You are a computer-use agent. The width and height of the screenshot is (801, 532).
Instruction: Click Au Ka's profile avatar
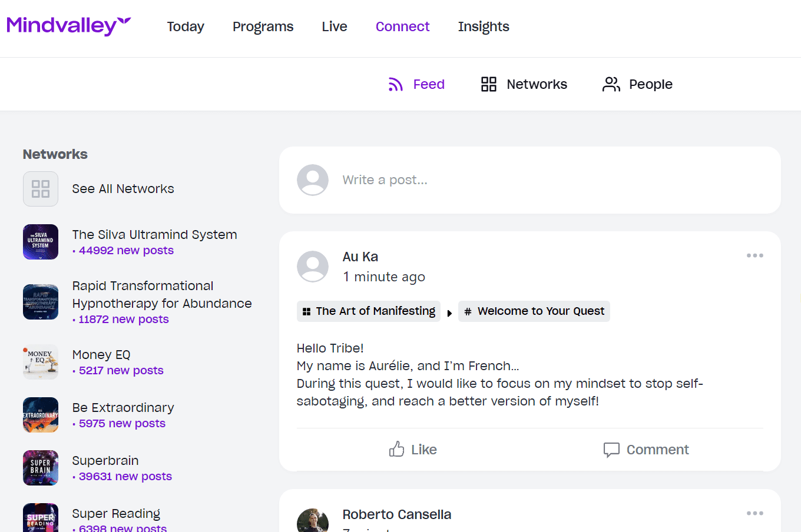(313, 267)
